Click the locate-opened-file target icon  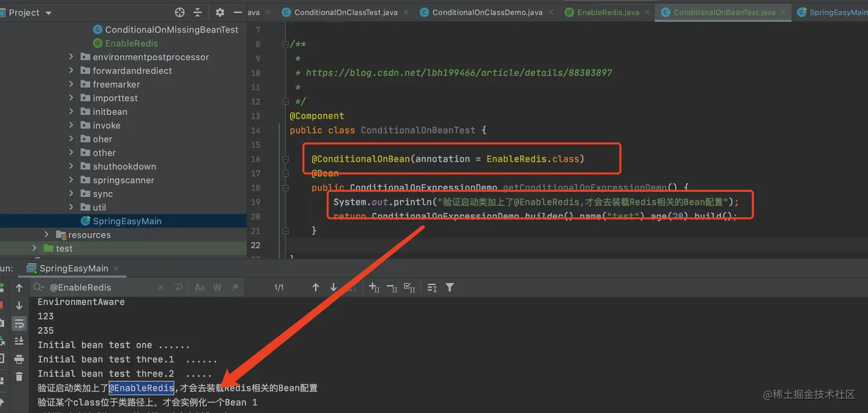[x=180, y=12]
